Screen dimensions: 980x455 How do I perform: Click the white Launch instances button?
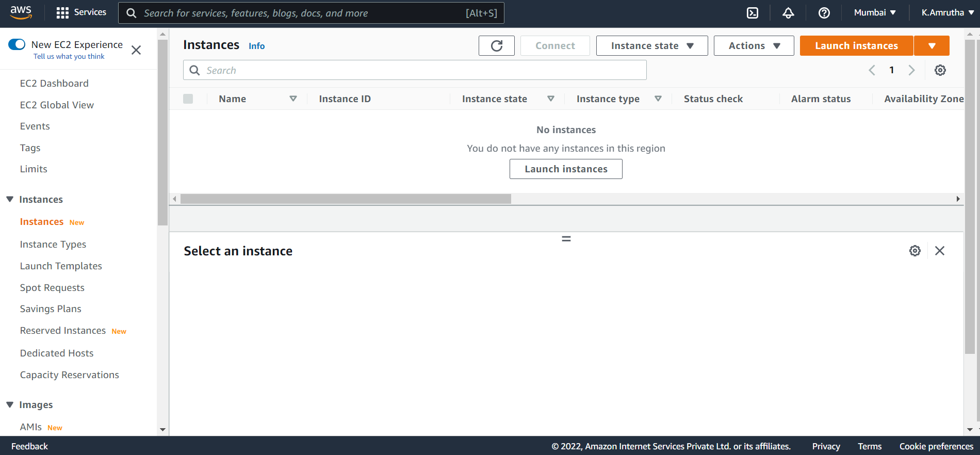[566, 169]
